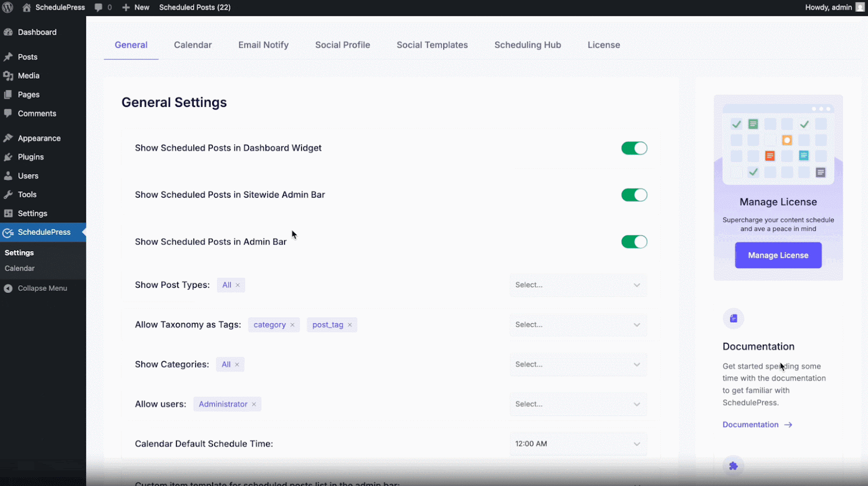Switch to the Social Templates tab
The height and width of the screenshot is (486, 868).
[432, 45]
